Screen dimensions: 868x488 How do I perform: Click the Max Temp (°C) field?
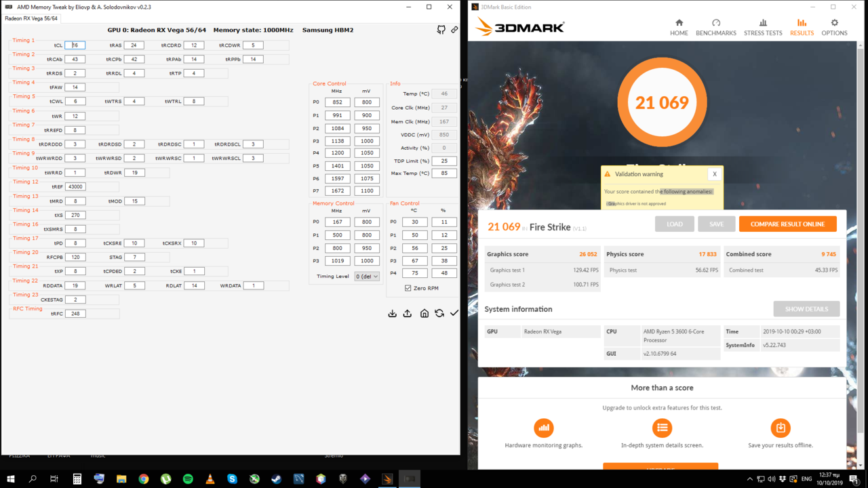pos(444,174)
